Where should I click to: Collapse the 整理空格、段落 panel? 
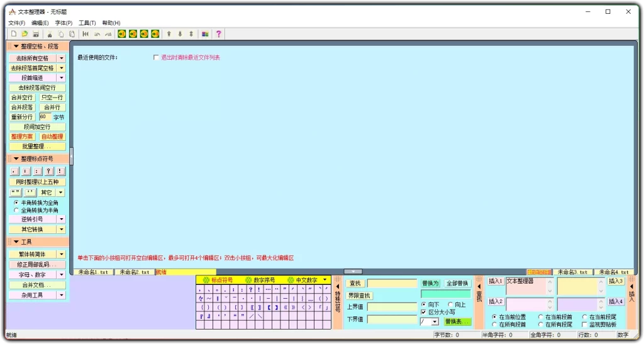pyautogui.click(x=16, y=47)
